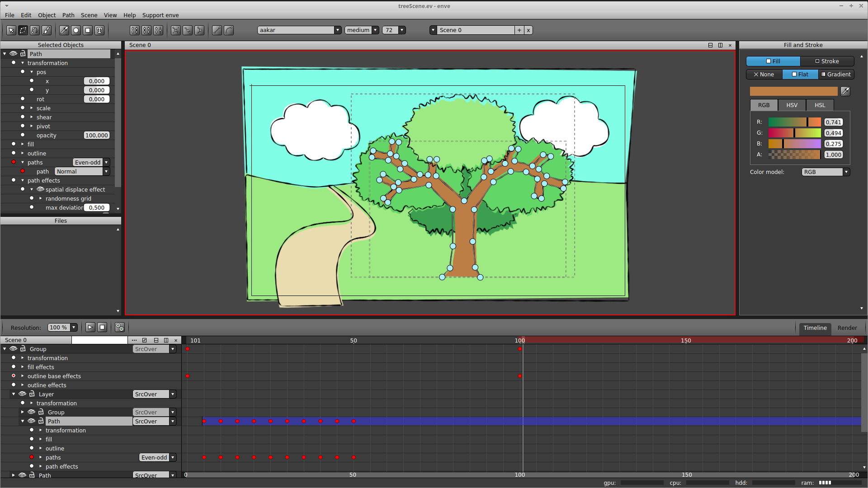The height and width of the screenshot is (488, 868).
Task: Activate the Circle creation tool
Action: pyautogui.click(x=75, y=30)
